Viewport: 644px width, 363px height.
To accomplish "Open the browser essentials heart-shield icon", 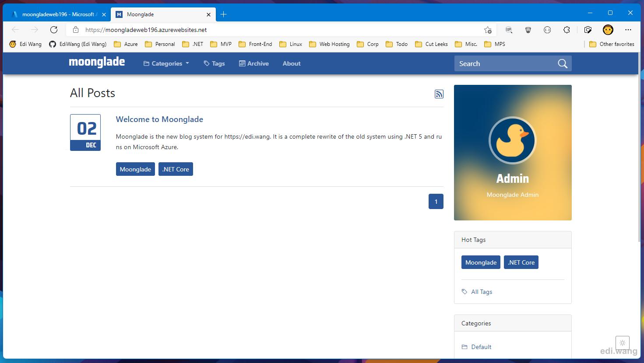I will coord(588,30).
